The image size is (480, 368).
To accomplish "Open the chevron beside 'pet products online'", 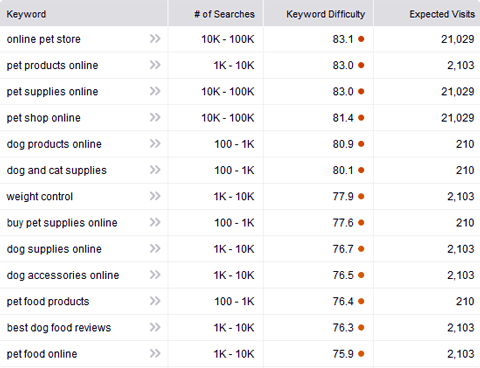I will [155, 65].
